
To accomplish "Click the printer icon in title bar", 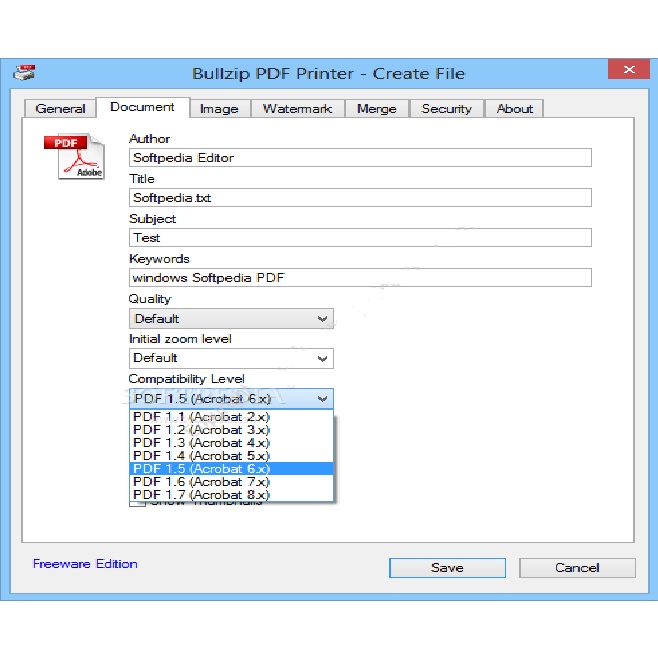I will tap(24, 73).
